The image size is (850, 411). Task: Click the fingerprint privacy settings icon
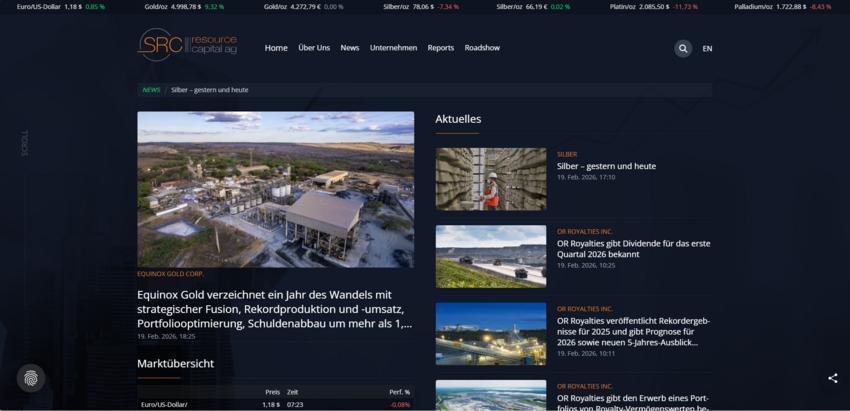coord(31,378)
